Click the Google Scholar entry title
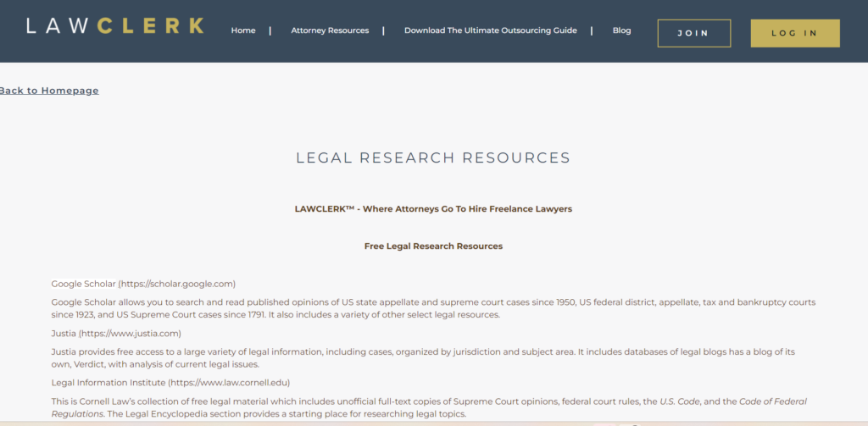Screen dimensions: 868x426 143,284
